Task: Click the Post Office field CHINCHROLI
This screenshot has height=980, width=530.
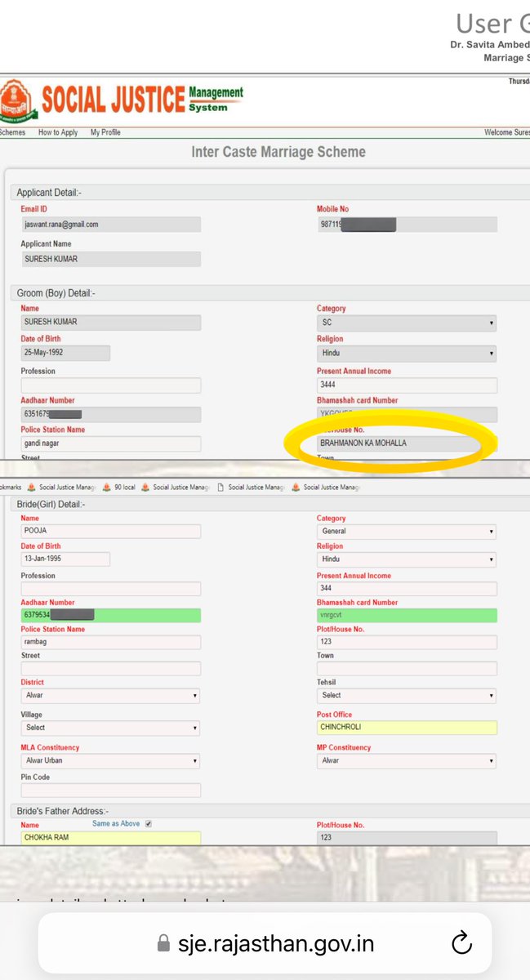Action: 407,728
